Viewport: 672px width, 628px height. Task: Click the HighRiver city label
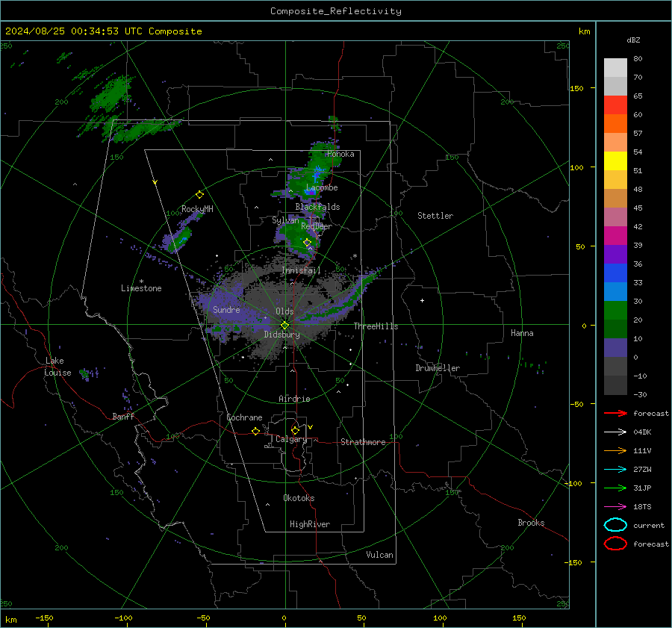point(310,524)
